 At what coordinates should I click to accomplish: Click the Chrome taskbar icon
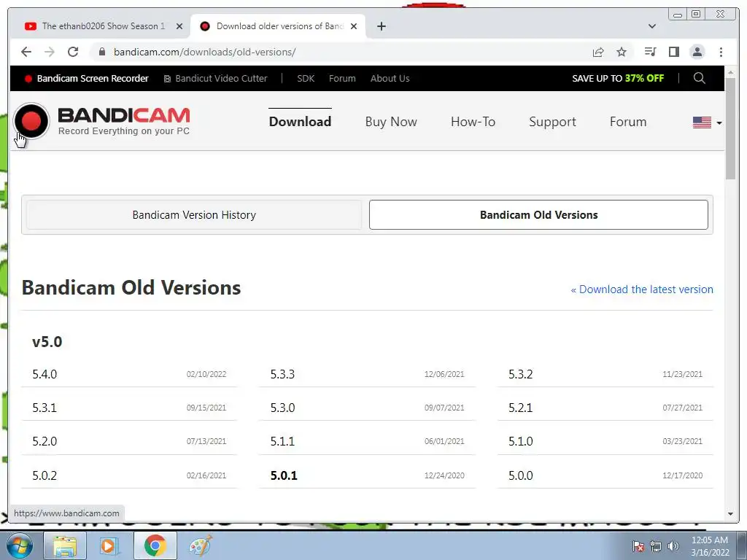pos(155,545)
